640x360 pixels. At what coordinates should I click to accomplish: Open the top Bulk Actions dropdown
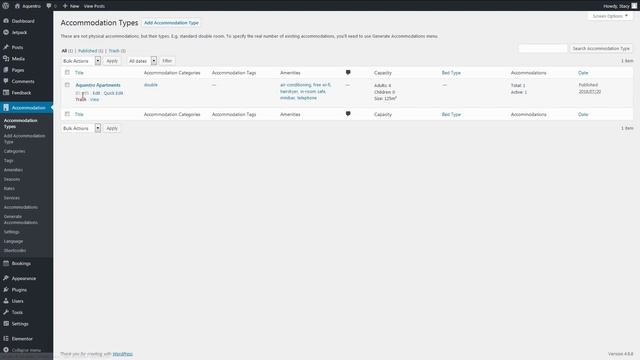(81, 61)
